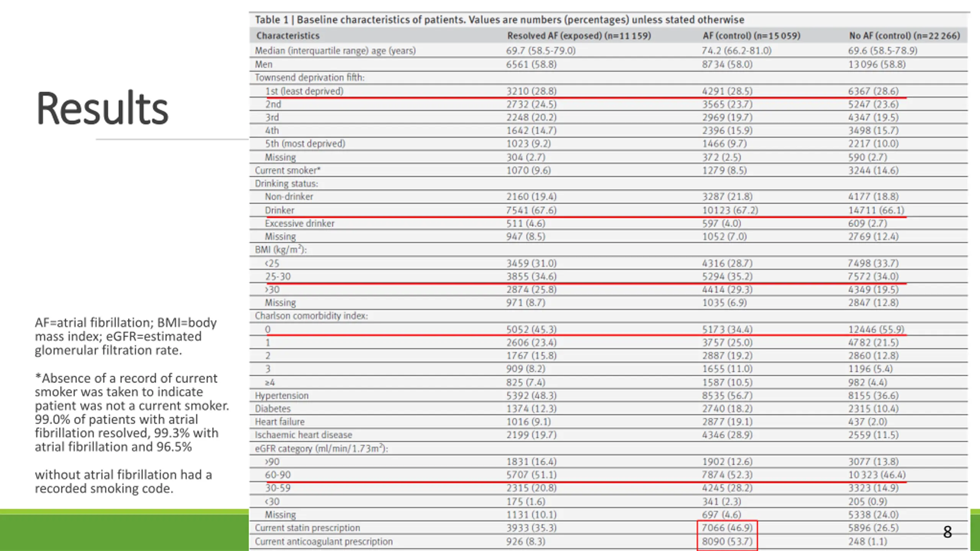Viewport: 980px width, 551px height.
Task: Select the value '69.7 (58.5-79.0)'
Action: click(x=541, y=51)
